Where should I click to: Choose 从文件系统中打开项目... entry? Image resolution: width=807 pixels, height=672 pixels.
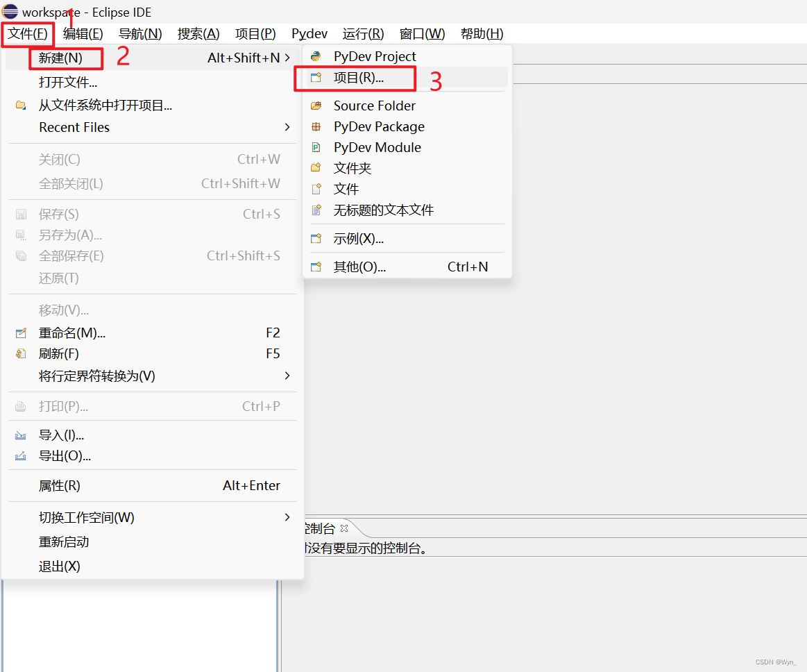151,105
